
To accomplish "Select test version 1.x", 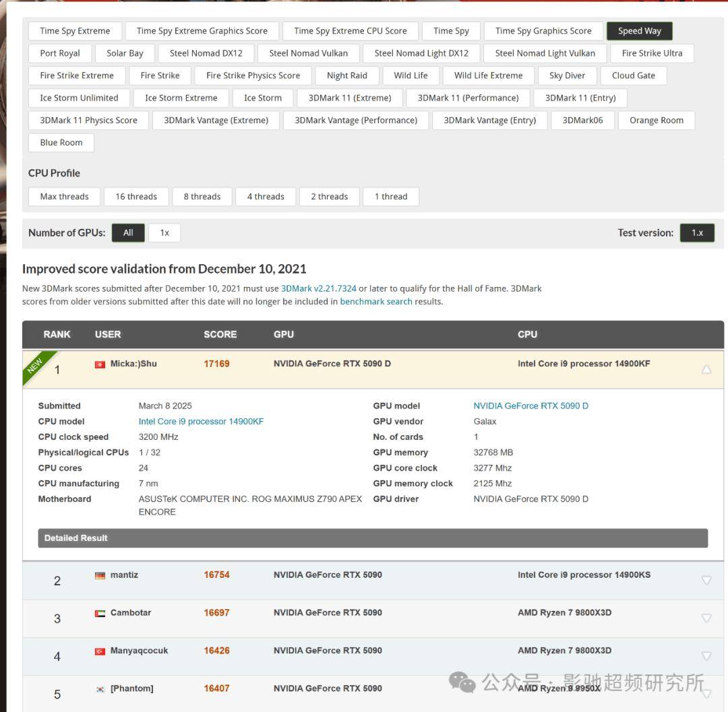I will (x=697, y=233).
